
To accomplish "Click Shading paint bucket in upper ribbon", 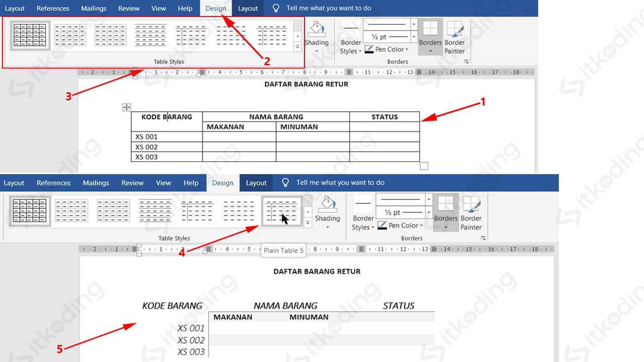I will click(x=316, y=28).
